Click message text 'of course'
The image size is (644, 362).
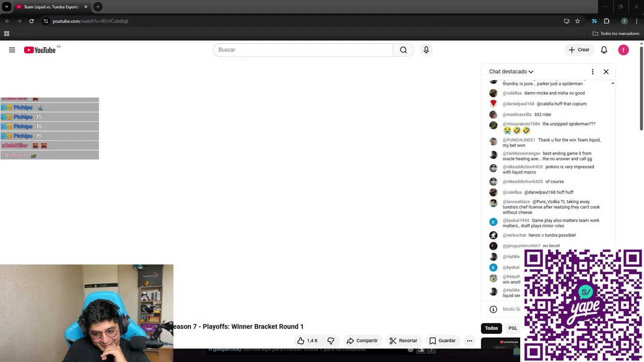coord(554,182)
